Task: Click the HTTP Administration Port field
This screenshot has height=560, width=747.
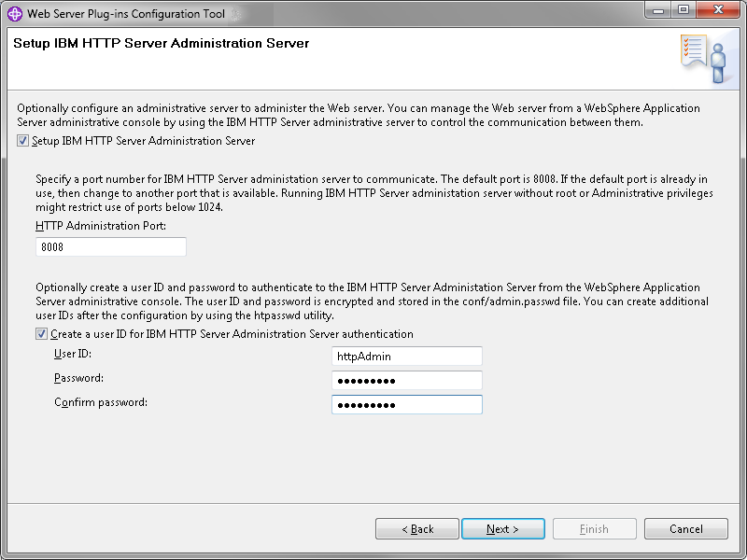Action: point(111,246)
